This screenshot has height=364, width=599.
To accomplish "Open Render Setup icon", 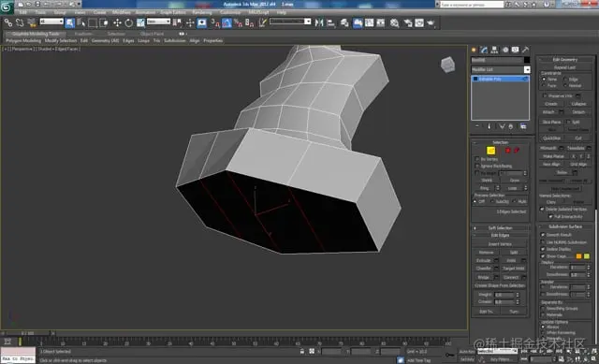I will click(408, 22).
